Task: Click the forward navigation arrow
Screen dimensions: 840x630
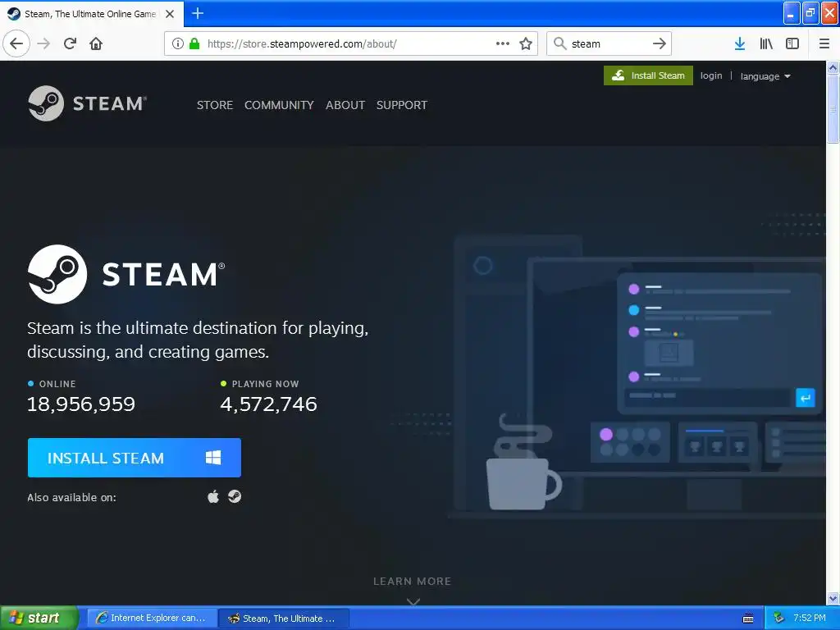Action: pyautogui.click(x=44, y=43)
